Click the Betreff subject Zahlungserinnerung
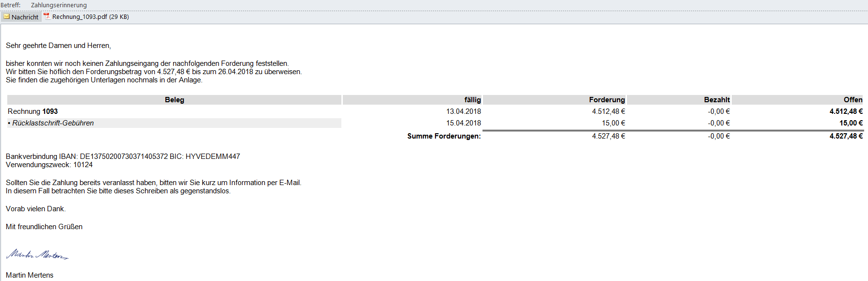 point(59,5)
